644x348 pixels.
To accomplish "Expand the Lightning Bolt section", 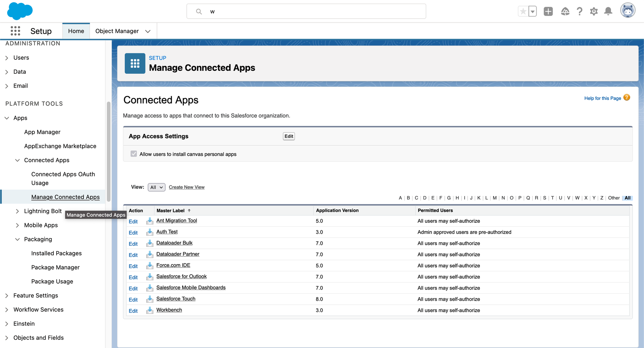I will coord(17,211).
